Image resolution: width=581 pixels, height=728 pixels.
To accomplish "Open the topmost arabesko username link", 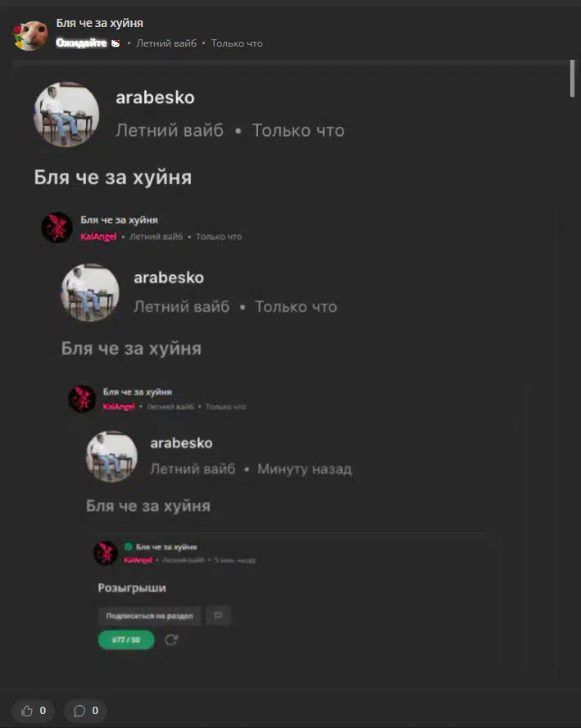I will [155, 97].
